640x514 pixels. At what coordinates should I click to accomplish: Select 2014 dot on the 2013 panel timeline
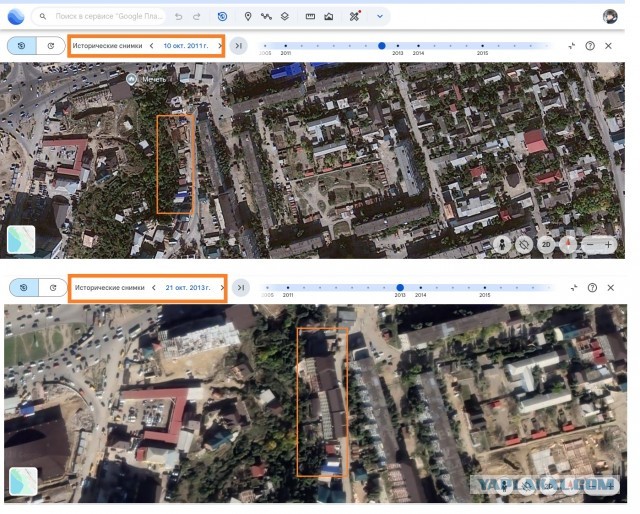click(x=420, y=288)
